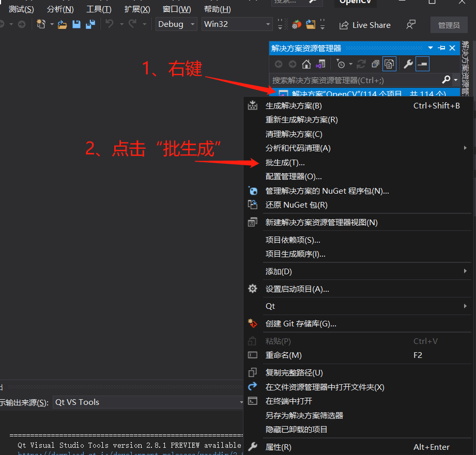Select 生成解决方案(B) from context menu

358,106
